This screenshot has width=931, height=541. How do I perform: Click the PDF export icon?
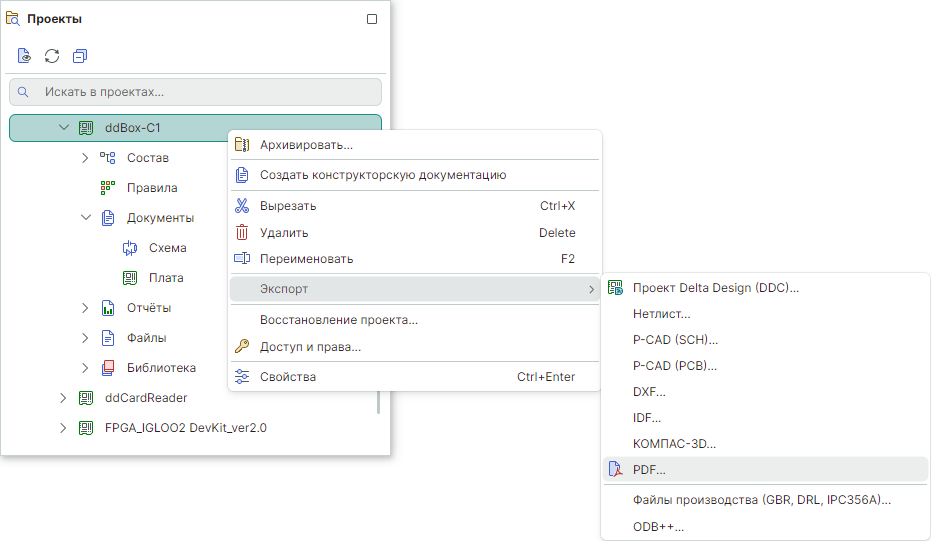point(616,470)
